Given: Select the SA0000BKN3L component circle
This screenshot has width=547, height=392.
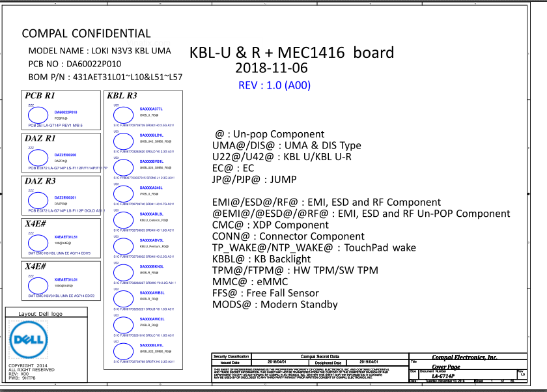Looking at the screenshot, I should pyautogui.click(x=124, y=272).
